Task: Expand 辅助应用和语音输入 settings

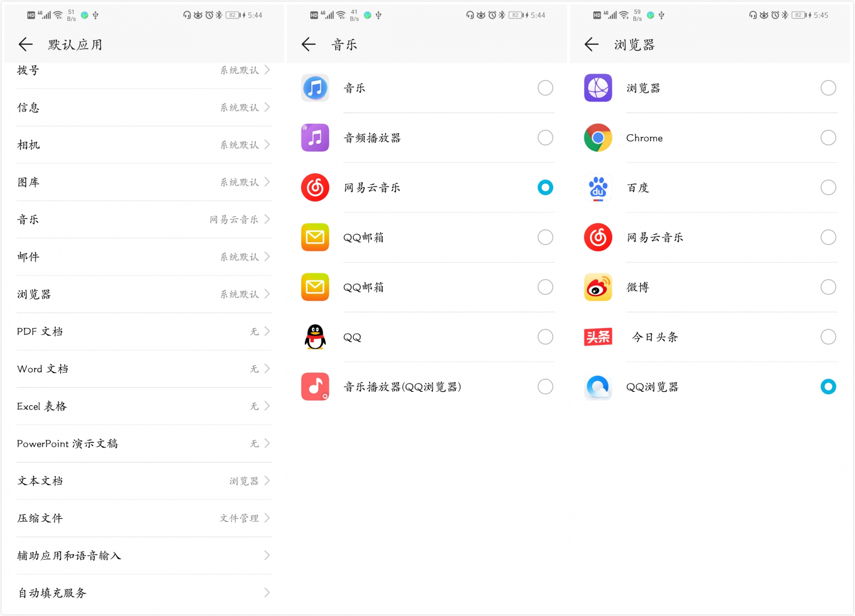Action: [143, 556]
